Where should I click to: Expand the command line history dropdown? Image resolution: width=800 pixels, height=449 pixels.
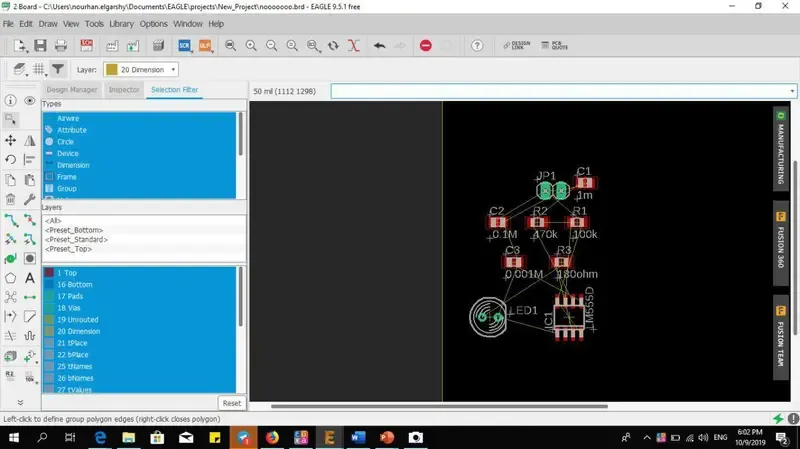[792, 91]
